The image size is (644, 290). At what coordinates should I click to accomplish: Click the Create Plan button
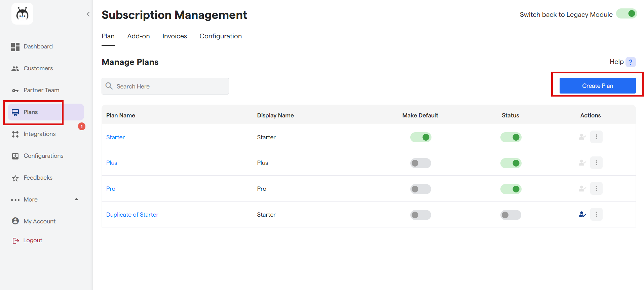597,86
